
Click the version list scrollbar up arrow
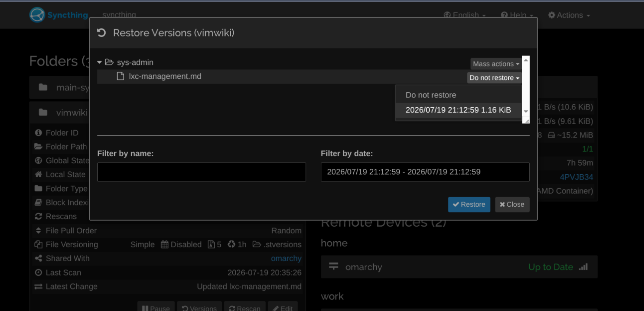(x=526, y=60)
